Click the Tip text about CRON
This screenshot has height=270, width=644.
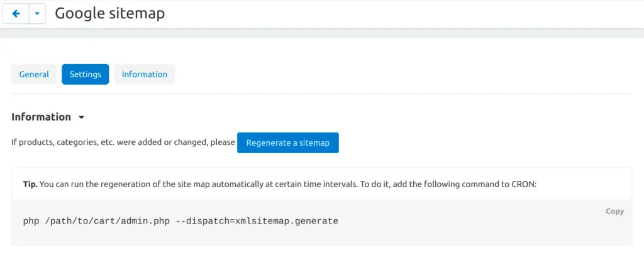[x=280, y=184]
